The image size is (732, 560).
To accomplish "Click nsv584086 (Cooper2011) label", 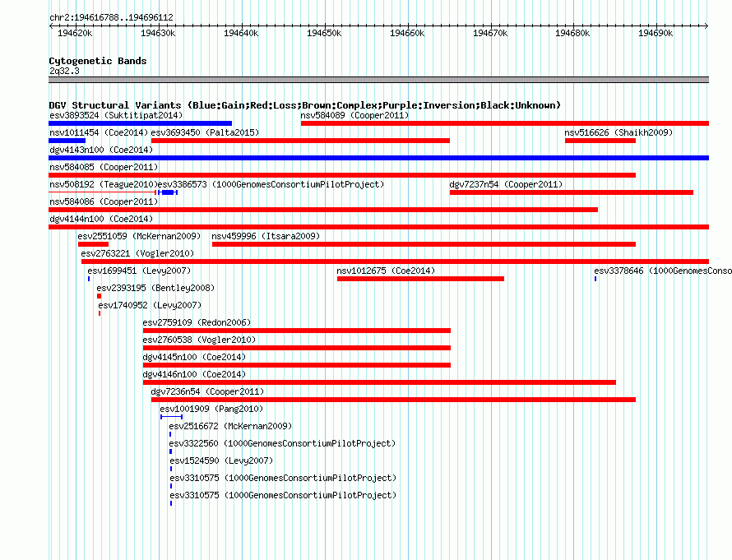I will pos(104,201).
